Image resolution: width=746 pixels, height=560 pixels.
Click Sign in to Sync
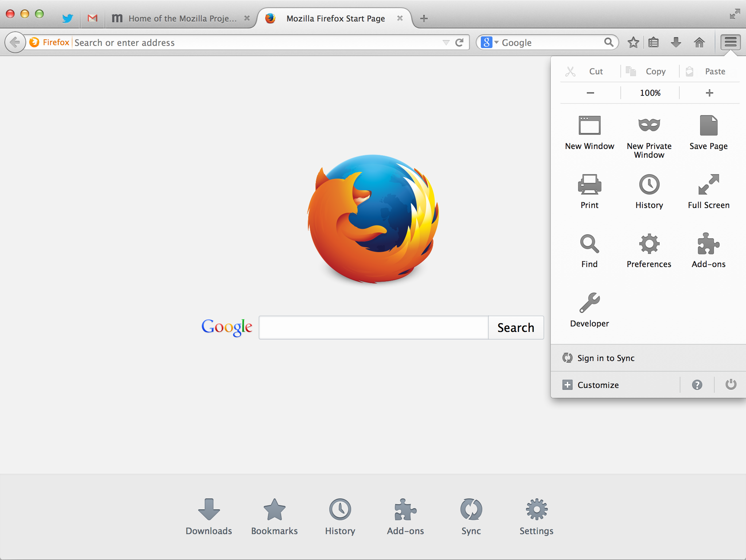606,358
